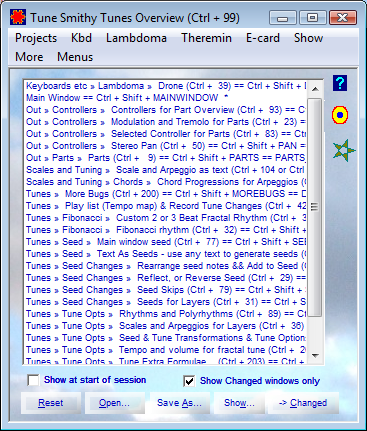Viewport: 367px width, 431px height.
Task: Click the list scrollbar up arrow
Action: click(x=315, y=89)
